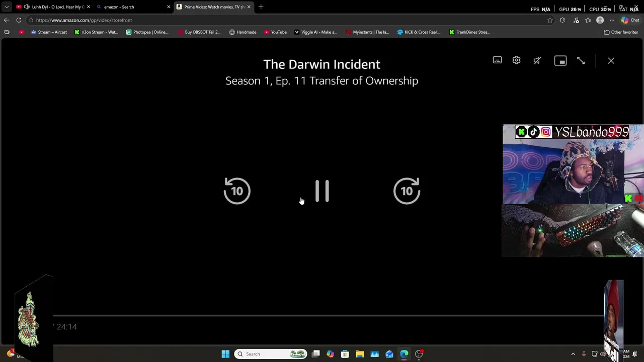Open File Explorer from the taskbar
This screenshot has width=644, height=362.
[360, 354]
